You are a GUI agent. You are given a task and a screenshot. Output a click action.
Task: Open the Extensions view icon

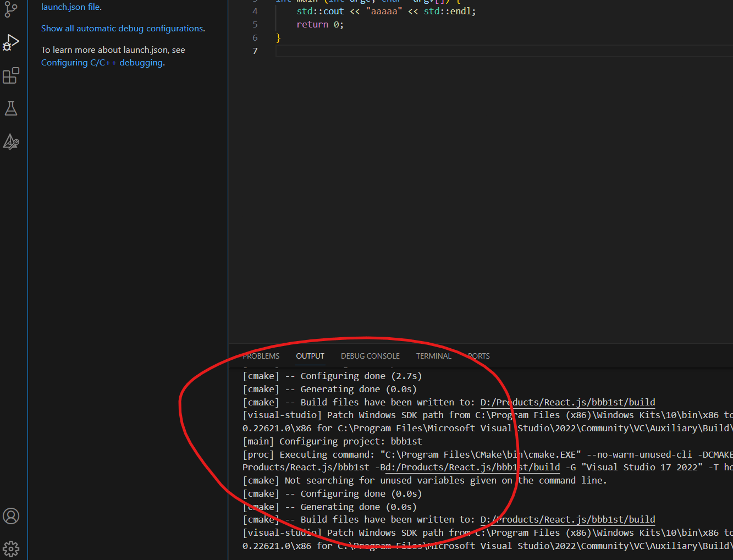[11, 75]
